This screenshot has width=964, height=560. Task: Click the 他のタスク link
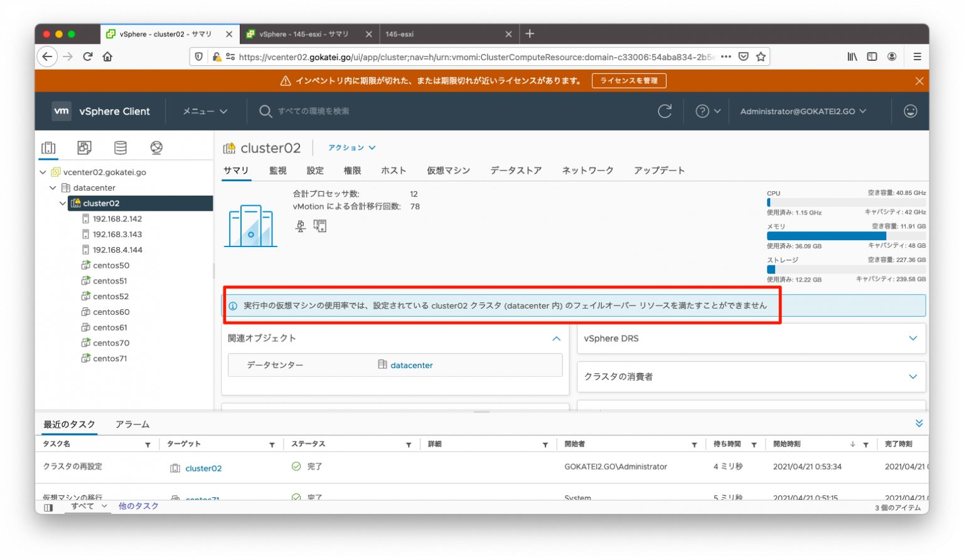tap(138, 506)
